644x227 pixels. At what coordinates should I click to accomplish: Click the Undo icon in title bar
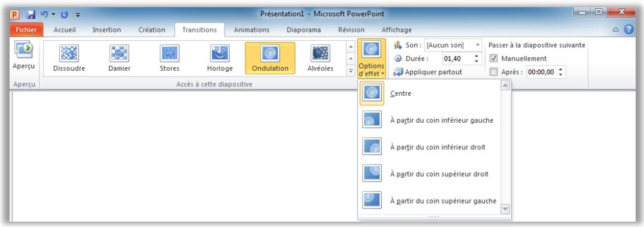point(44,14)
